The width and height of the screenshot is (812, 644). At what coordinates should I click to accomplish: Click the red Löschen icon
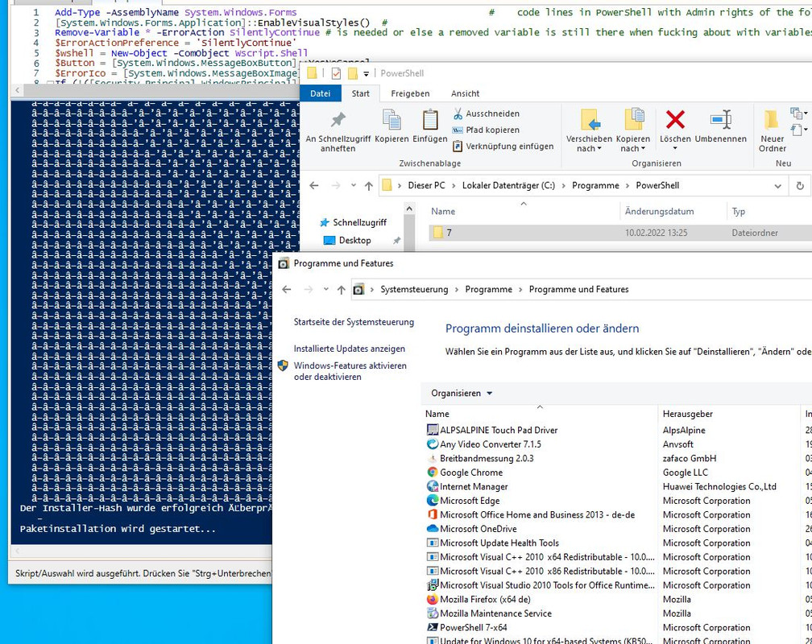pyautogui.click(x=675, y=120)
